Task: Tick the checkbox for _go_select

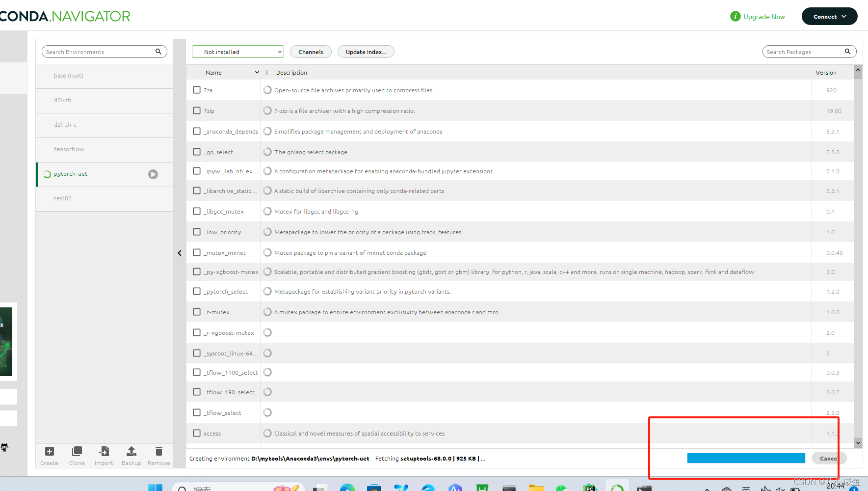Action: click(x=197, y=152)
